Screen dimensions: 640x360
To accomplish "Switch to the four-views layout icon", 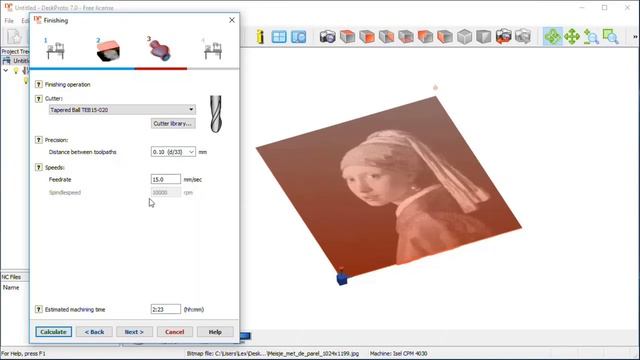I will pyautogui.click(x=279, y=37).
